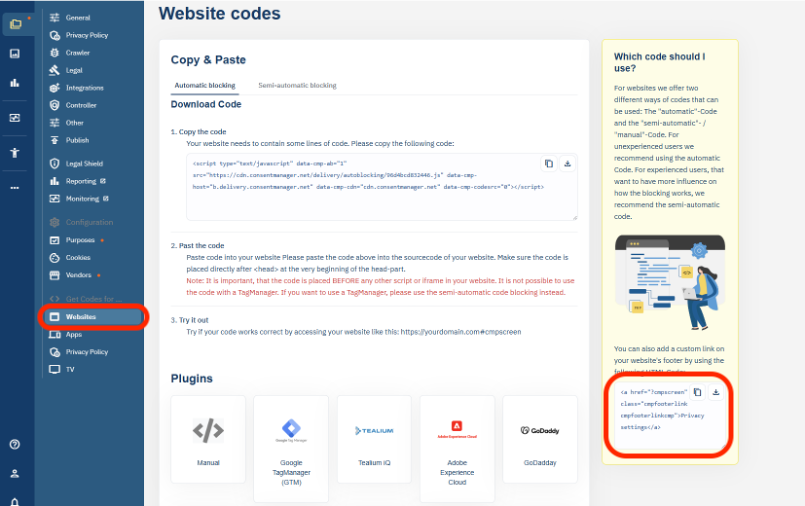805x506 pixels.
Task: Click the help question mark icon
Action: click(14, 444)
